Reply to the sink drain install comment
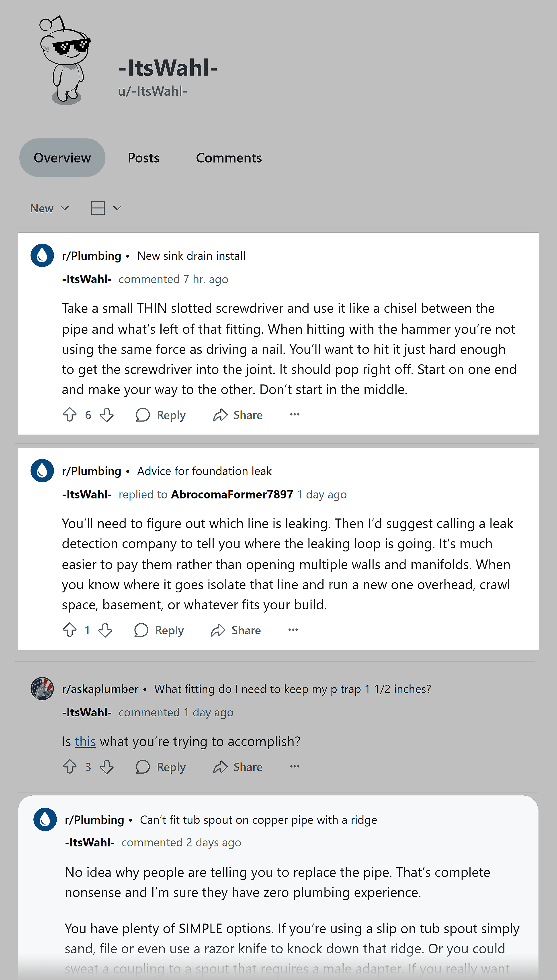557x980 pixels. pos(161,415)
